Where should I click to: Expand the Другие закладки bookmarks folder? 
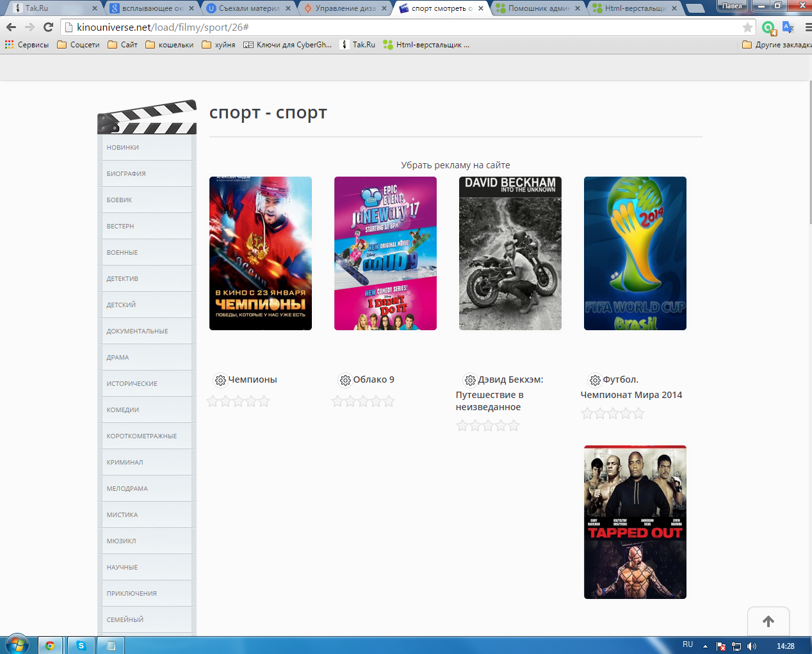coord(777,45)
